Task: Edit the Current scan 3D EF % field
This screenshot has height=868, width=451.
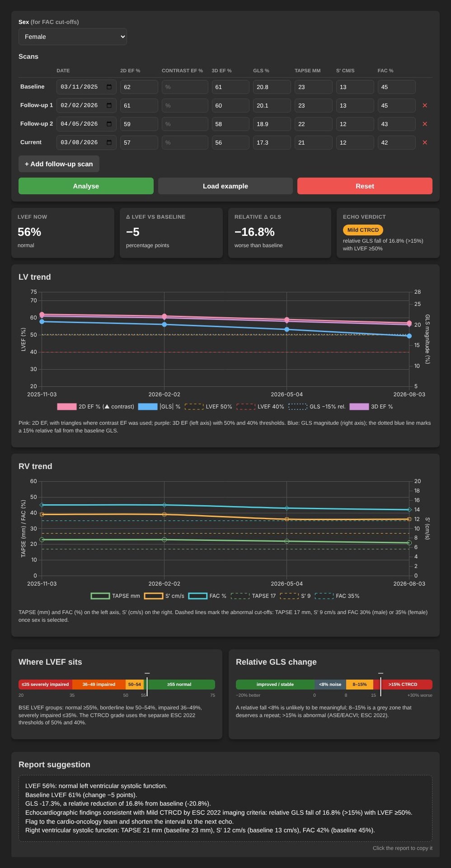Action: tap(230, 142)
